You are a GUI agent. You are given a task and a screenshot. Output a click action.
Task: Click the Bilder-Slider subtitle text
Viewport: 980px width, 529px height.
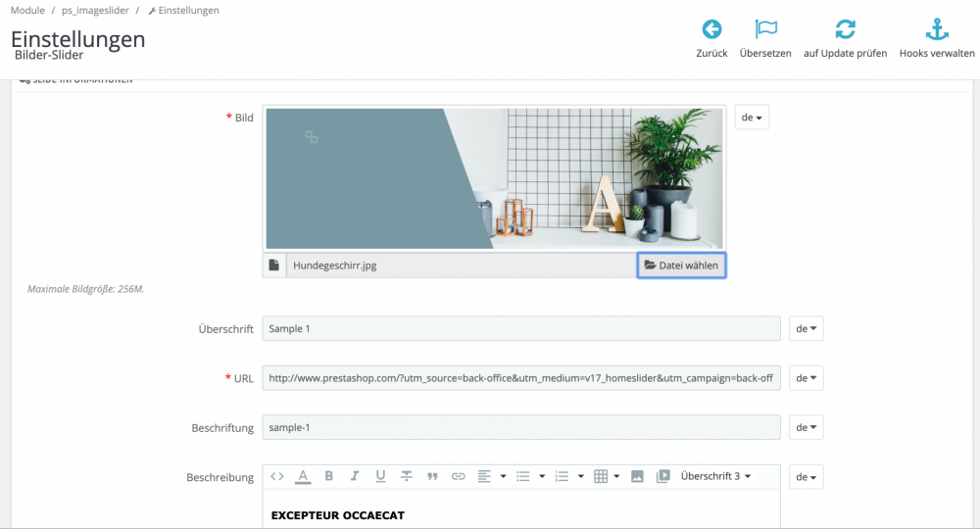click(49, 55)
